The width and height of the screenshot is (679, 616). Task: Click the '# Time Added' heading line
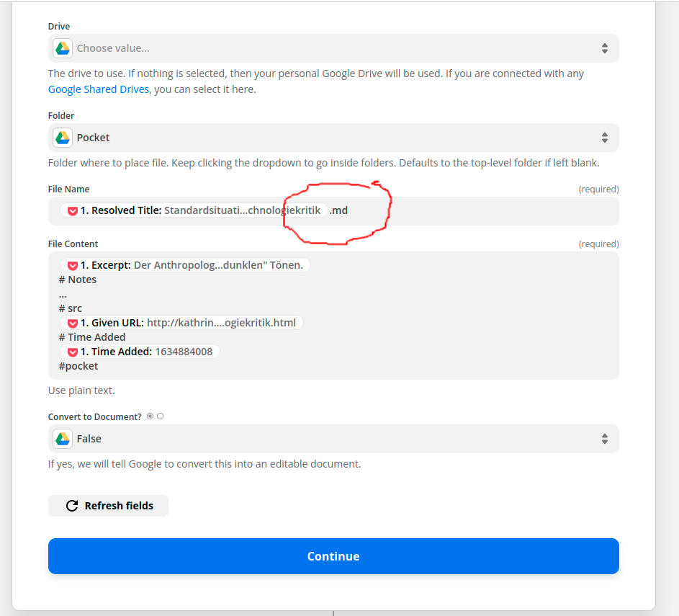click(92, 337)
